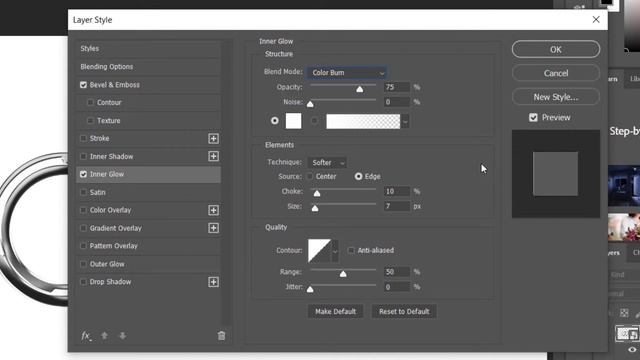Move effect up with the up arrow
The width and height of the screenshot is (640, 360).
[x=104, y=336]
